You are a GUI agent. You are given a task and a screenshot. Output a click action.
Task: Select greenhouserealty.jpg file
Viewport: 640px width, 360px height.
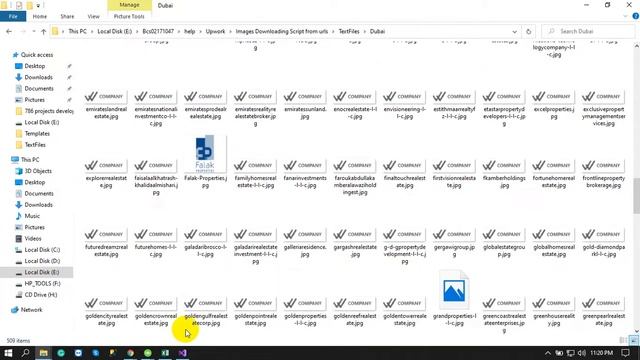pyautogui.click(x=553, y=312)
